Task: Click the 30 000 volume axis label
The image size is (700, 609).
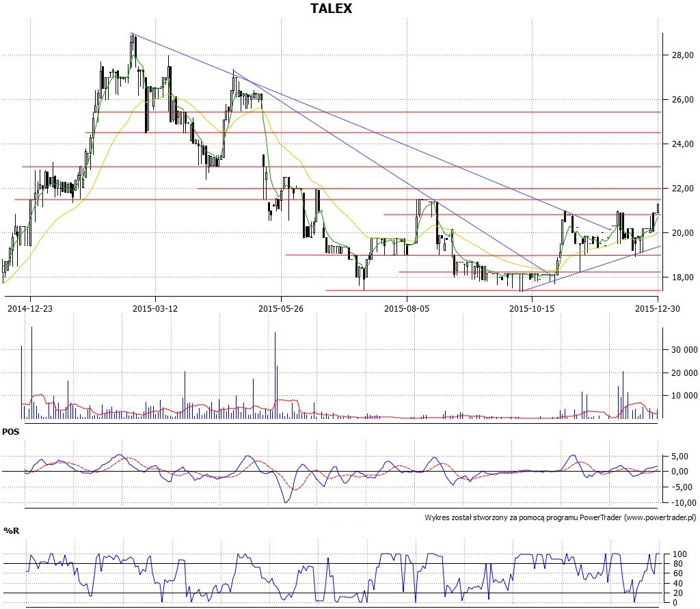Action: pos(684,349)
